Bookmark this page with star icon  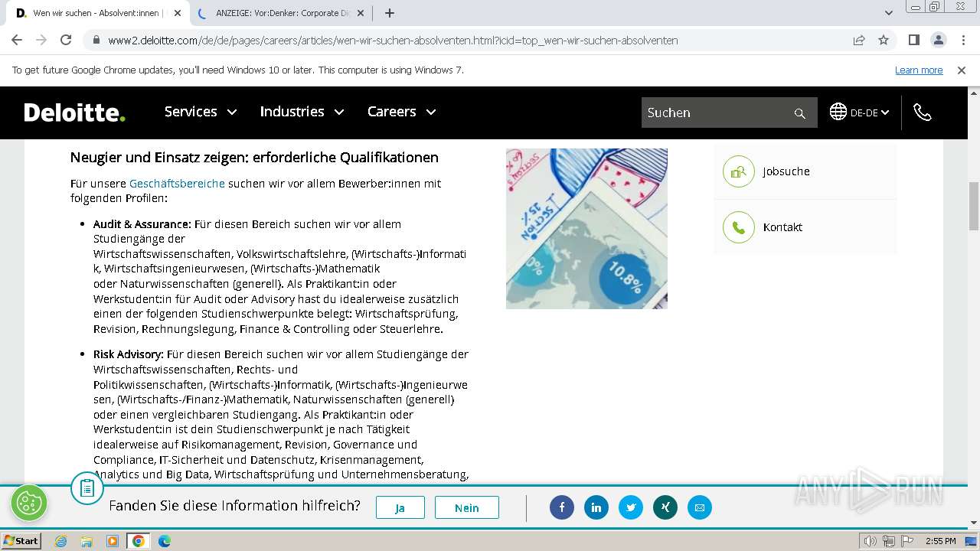(884, 40)
